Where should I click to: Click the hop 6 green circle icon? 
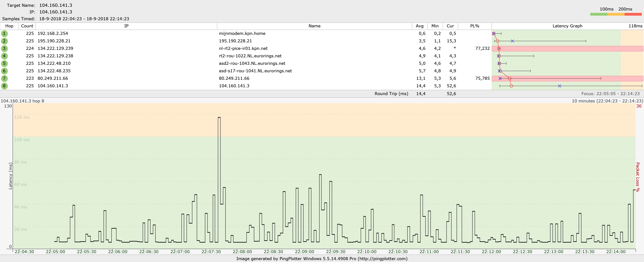4,71
